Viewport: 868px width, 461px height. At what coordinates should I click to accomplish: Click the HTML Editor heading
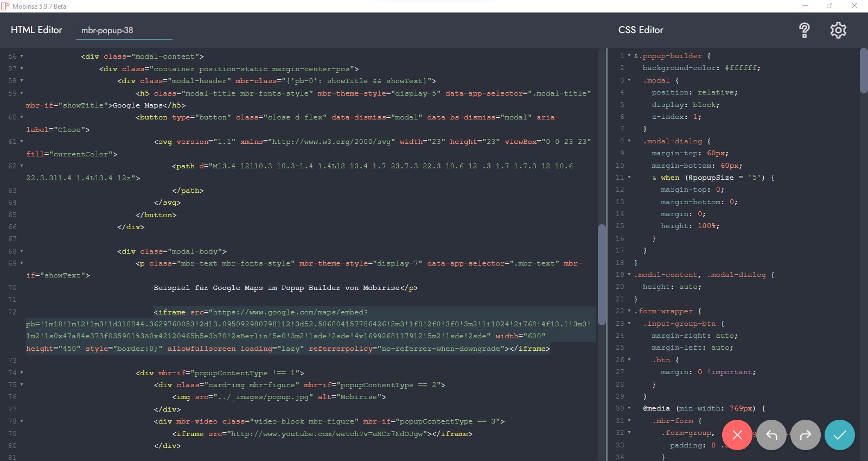[36, 30]
